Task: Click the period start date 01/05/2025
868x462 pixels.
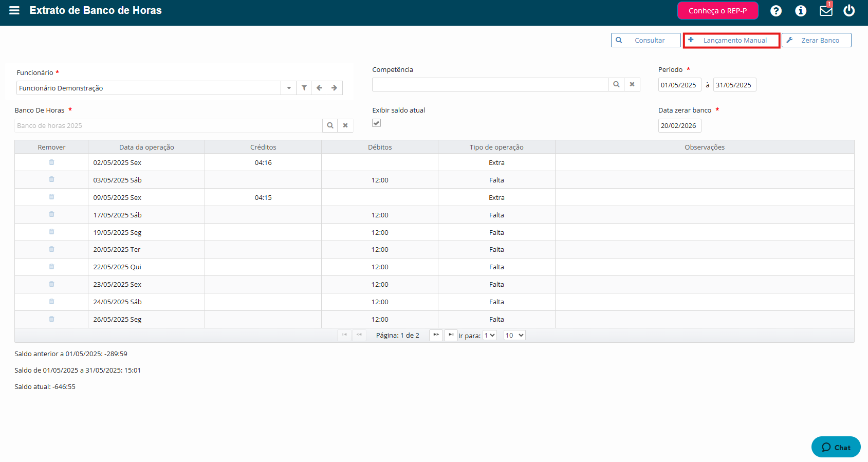Action: click(x=679, y=85)
